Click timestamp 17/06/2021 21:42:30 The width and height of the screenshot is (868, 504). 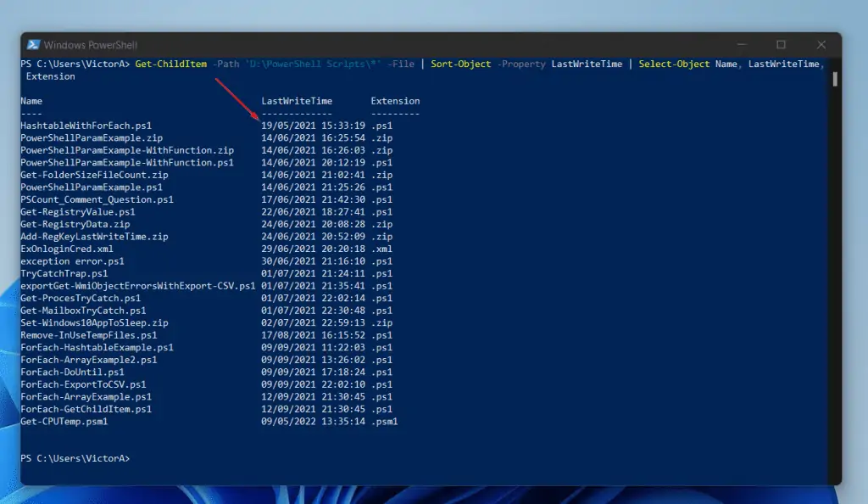[x=314, y=199]
